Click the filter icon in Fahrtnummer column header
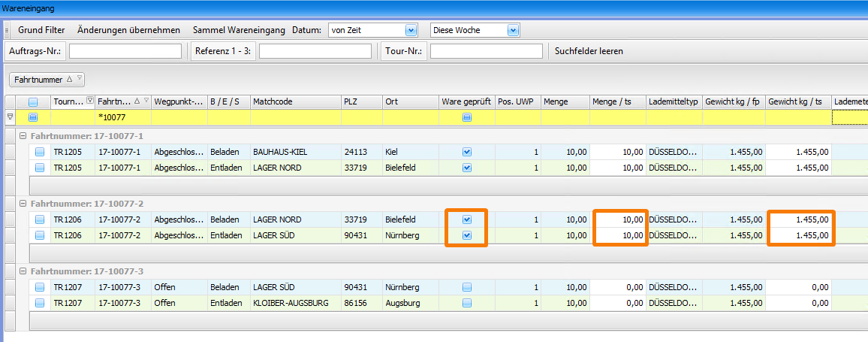Viewport: 868px width, 342px height. point(146,101)
